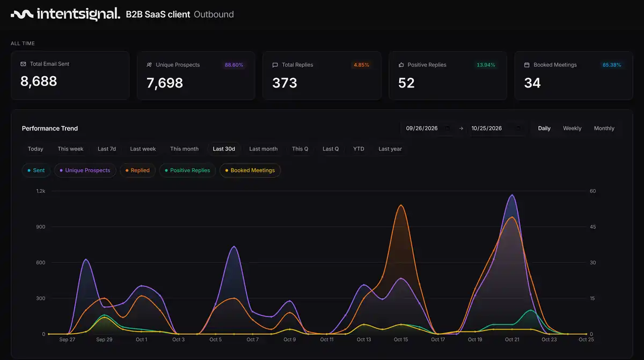Screen dimensions: 644x360
Task: Click the 88.60% badge on Unique Prospects
Action: 234,65
